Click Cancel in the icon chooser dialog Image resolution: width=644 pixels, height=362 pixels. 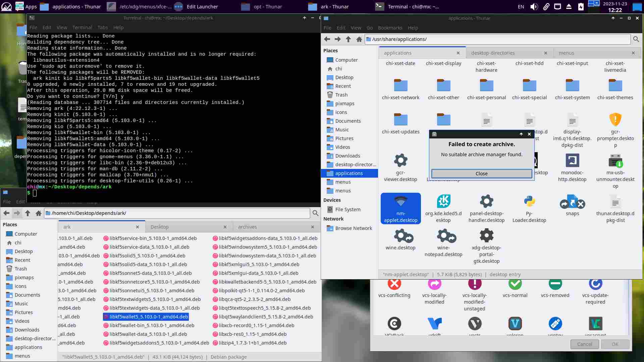tap(585, 344)
